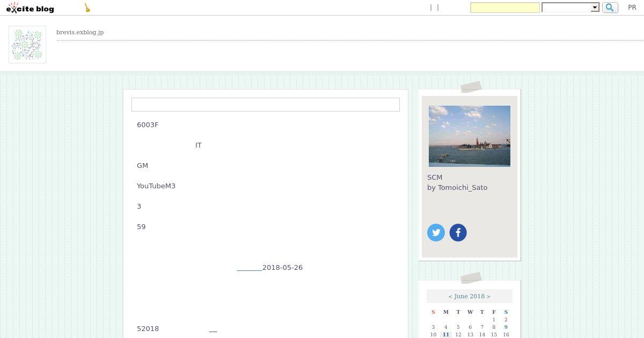Image resolution: width=644 pixels, height=338 pixels.
Task: Open the Facebook share icon
Action: point(458,232)
